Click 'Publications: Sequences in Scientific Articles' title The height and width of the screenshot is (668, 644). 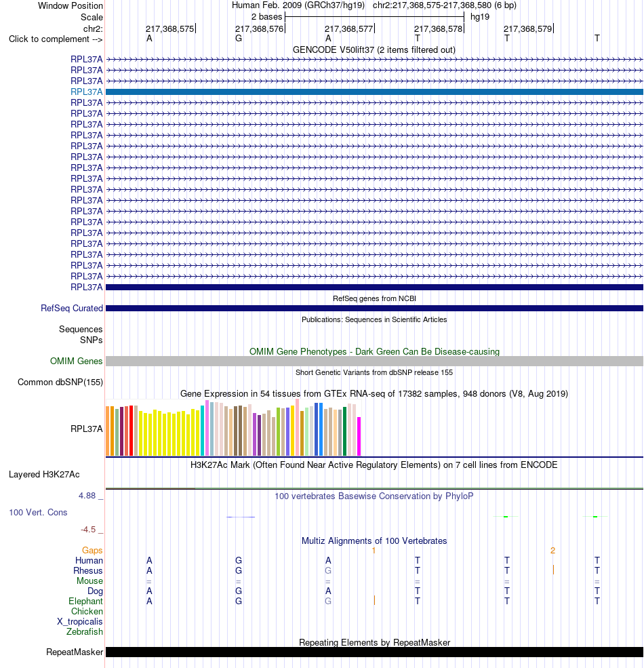(x=374, y=319)
